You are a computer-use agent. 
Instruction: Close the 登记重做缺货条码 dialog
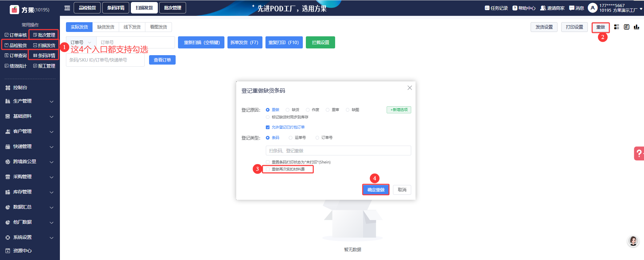(409, 88)
